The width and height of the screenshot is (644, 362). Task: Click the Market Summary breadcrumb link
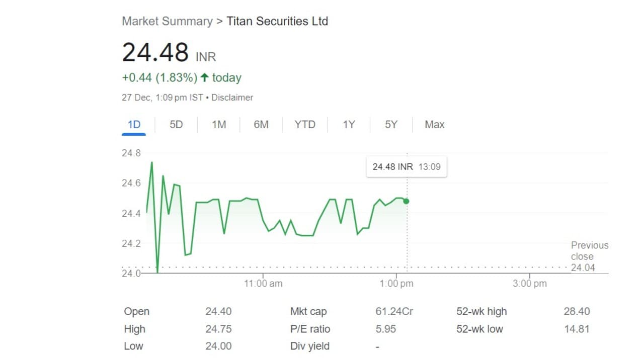point(167,21)
